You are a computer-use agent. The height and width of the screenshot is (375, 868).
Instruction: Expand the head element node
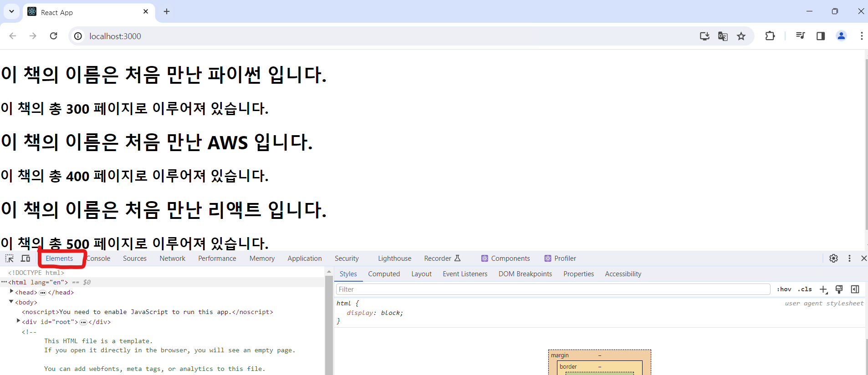(11, 292)
